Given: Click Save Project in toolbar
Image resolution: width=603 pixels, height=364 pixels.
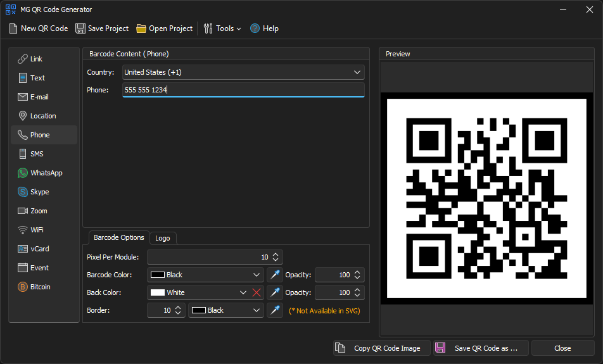Looking at the screenshot, I should point(102,28).
